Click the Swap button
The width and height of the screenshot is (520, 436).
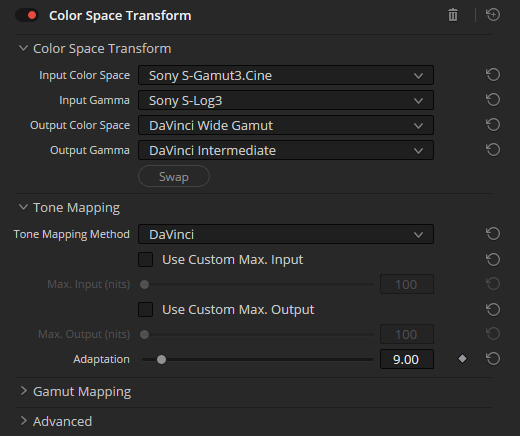point(174,176)
